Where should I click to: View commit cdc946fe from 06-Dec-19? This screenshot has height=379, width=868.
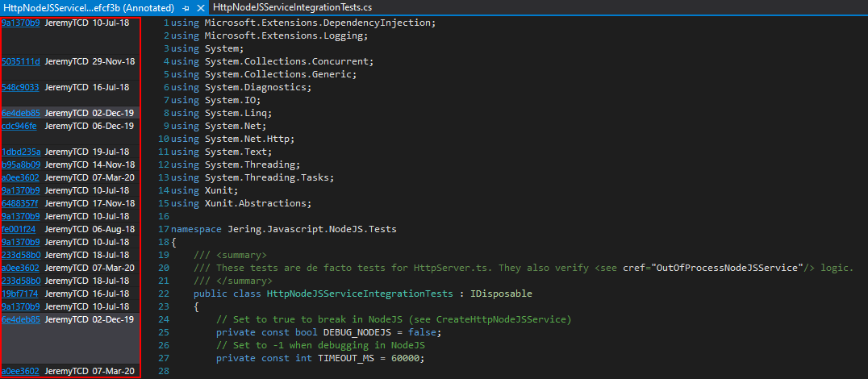click(x=19, y=126)
